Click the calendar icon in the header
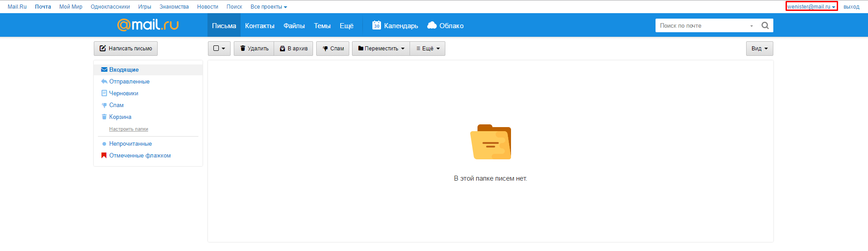The height and width of the screenshot is (251, 868). [x=376, y=25]
